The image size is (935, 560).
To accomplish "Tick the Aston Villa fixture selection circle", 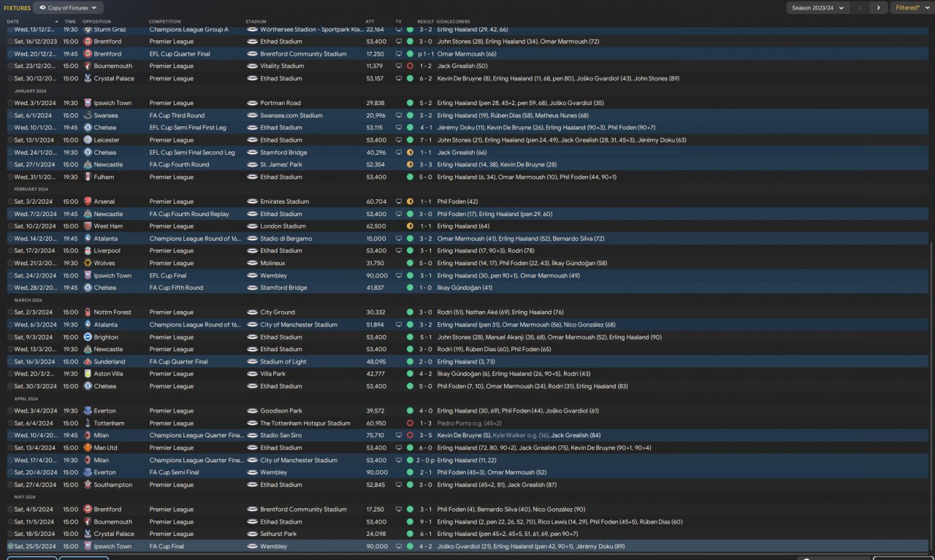I will point(10,374).
